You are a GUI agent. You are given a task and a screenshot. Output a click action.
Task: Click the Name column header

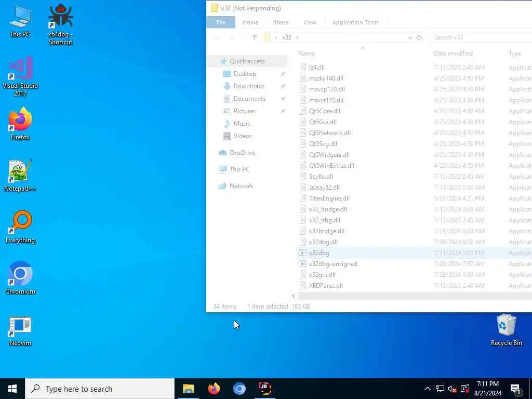pyautogui.click(x=363, y=54)
